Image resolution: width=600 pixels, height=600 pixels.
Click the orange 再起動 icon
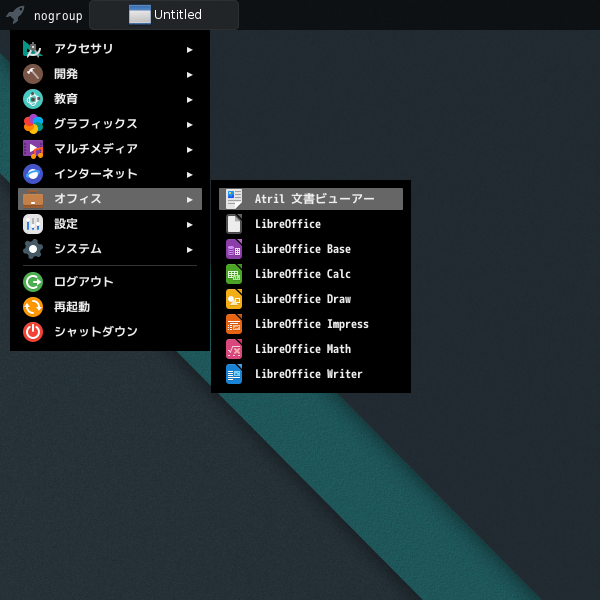33,307
